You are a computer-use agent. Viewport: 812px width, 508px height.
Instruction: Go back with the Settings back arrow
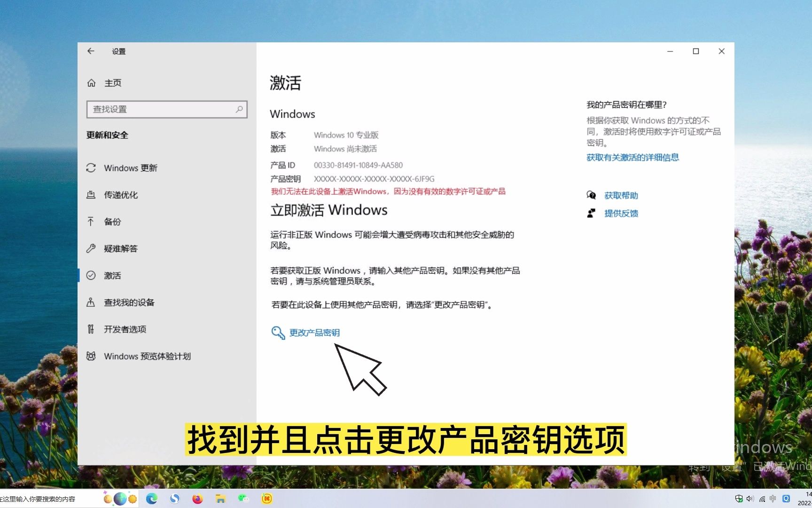(x=91, y=51)
